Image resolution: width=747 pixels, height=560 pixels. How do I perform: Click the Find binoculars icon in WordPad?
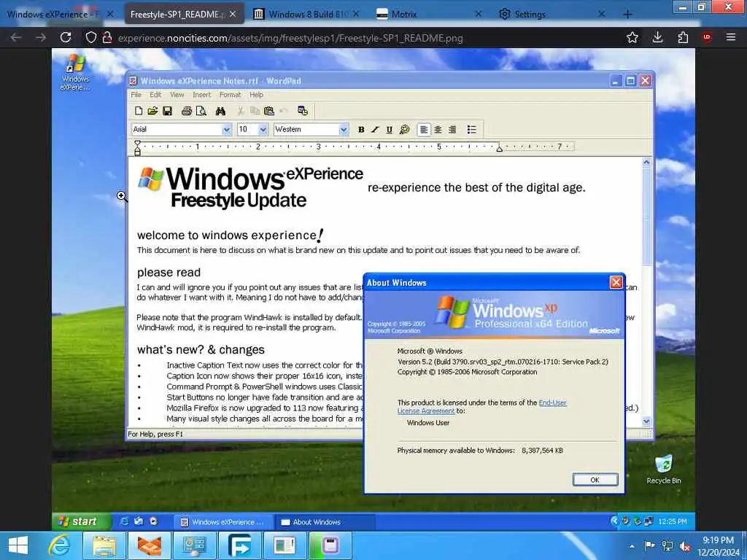[220, 111]
